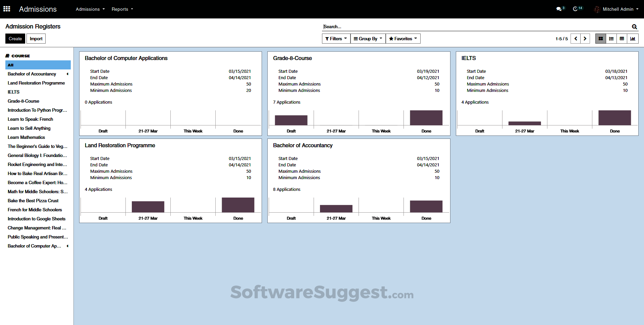Click '4 Applications' on the IELTS card
Viewport: 644px width, 325px height.
475,102
